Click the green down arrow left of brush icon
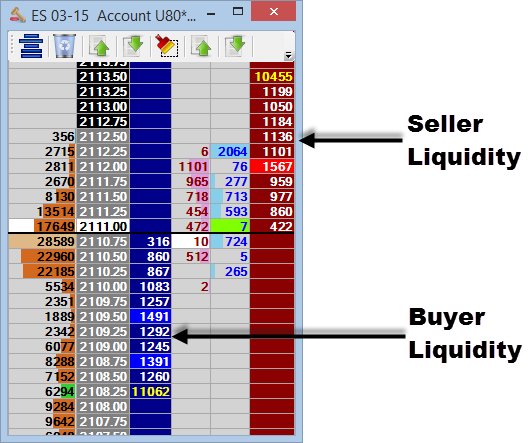 [134, 46]
